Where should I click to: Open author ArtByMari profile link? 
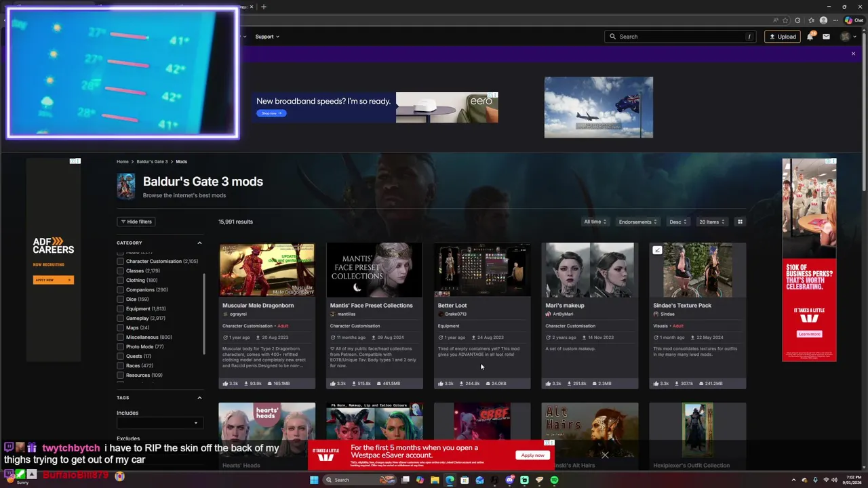563,314
